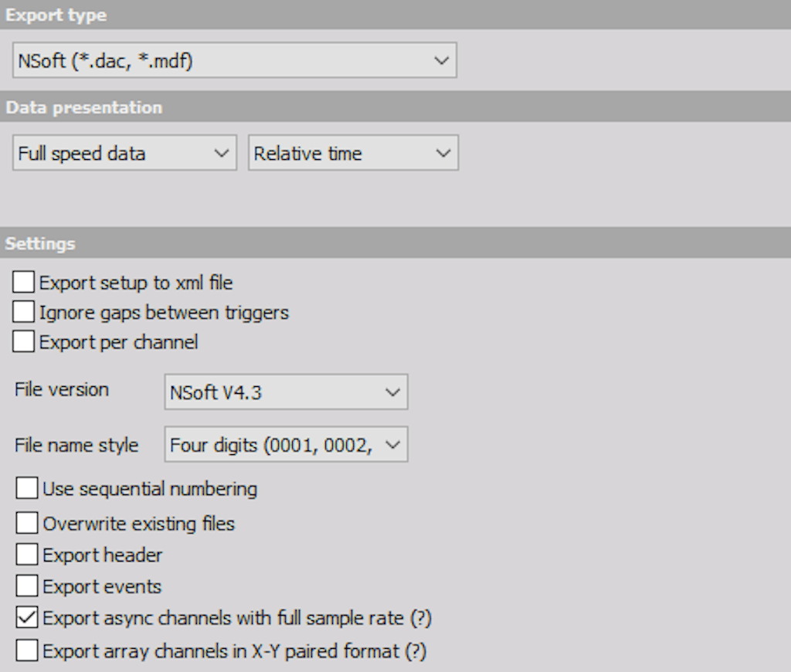Click the Settings section header

(395, 243)
